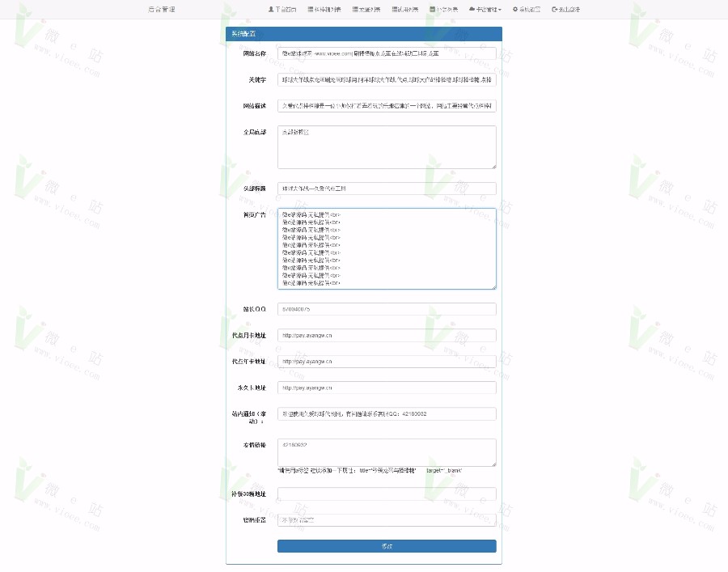Click into the 站长QQ input field

387,309
